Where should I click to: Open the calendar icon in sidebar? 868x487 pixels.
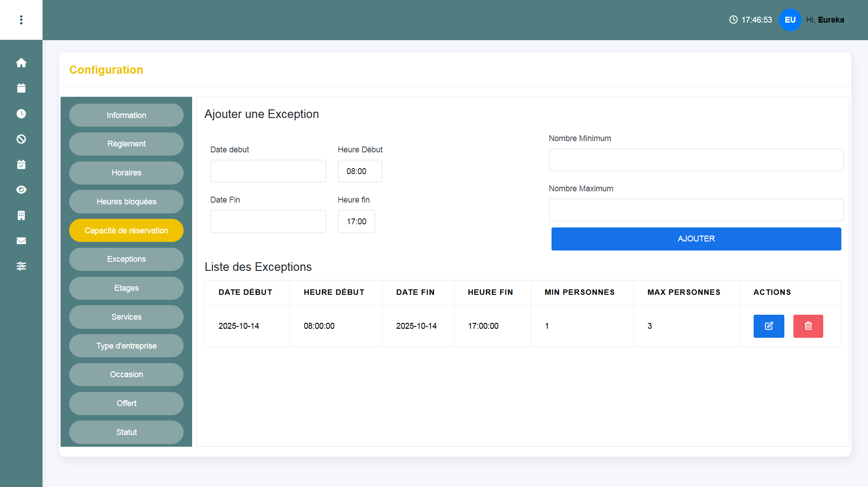point(21,88)
